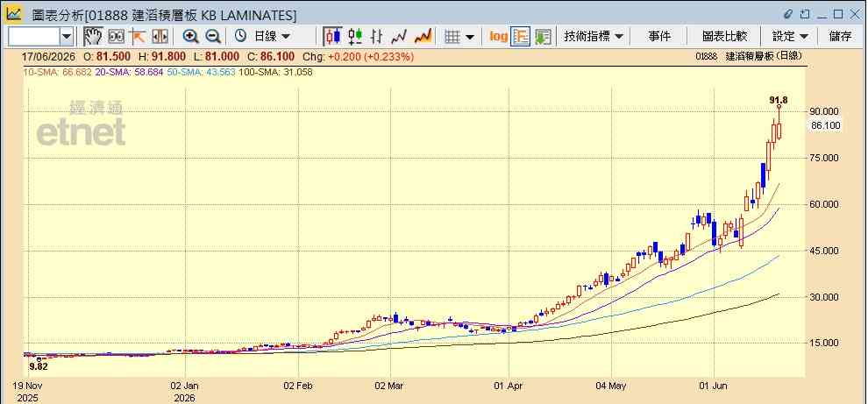Open the 設定 menu

[x=790, y=37]
